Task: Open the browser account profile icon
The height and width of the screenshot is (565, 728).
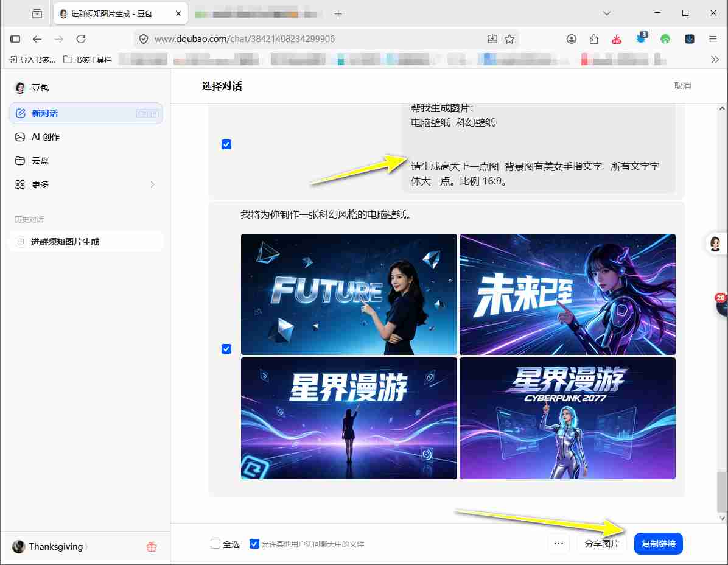Action: [x=571, y=38]
